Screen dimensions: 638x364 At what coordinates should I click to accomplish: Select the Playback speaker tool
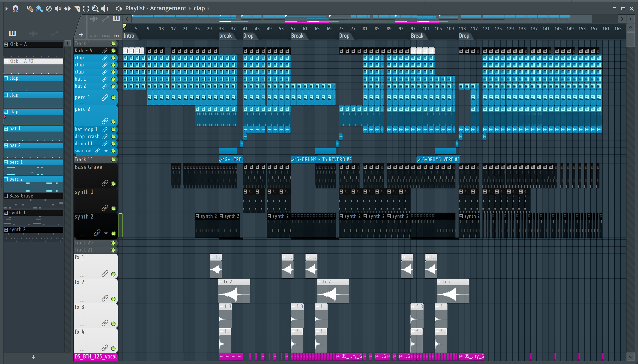pos(105,8)
